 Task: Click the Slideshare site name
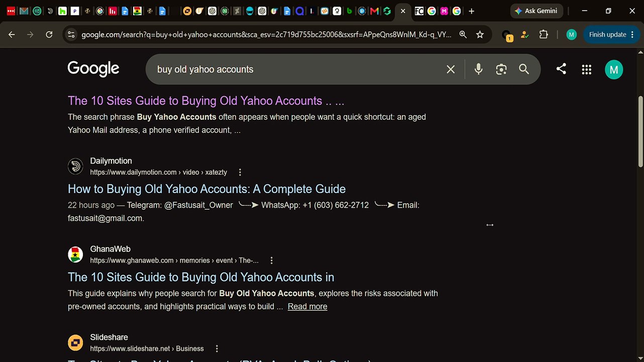[109, 337]
